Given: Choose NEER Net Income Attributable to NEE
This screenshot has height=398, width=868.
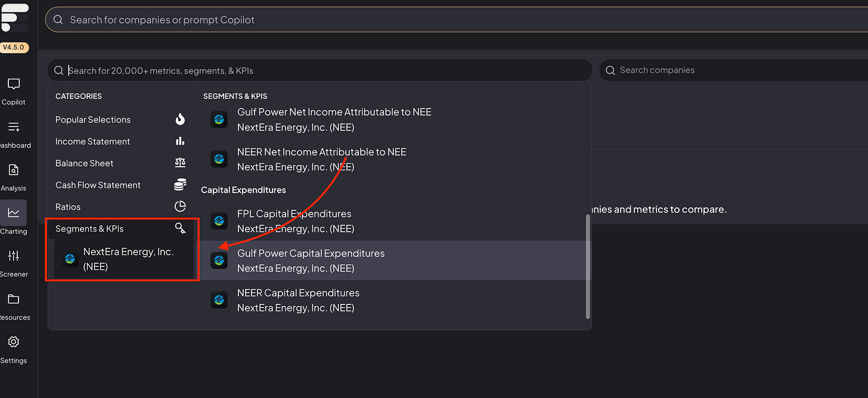Looking at the screenshot, I should tap(393, 159).
